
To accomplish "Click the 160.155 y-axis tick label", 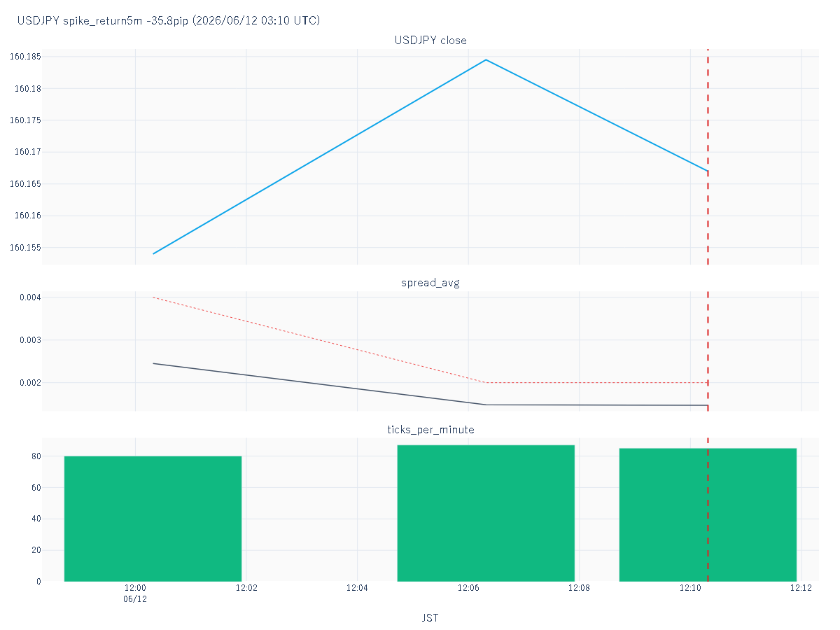I will [x=25, y=248].
